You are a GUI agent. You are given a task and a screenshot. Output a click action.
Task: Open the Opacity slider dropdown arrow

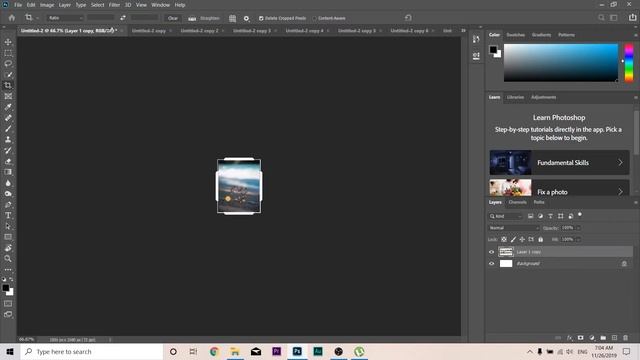tap(578, 228)
